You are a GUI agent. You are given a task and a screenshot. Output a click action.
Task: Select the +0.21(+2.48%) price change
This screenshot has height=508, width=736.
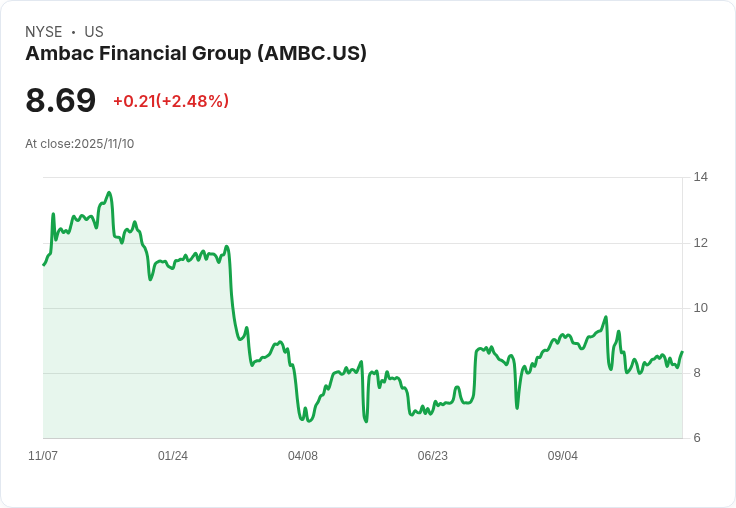(171, 101)
